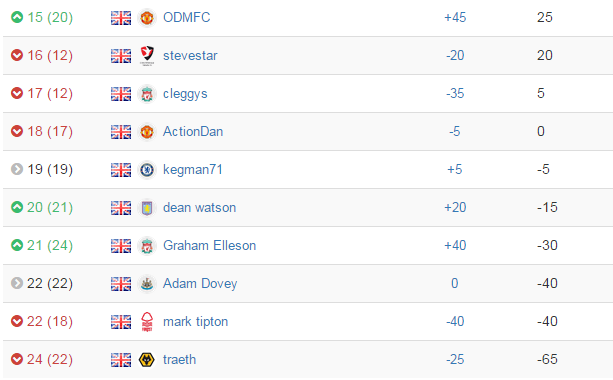Click the Wolves crest next to traeth
Viewport: 613px width, 380px height.
tap(147, 360)
